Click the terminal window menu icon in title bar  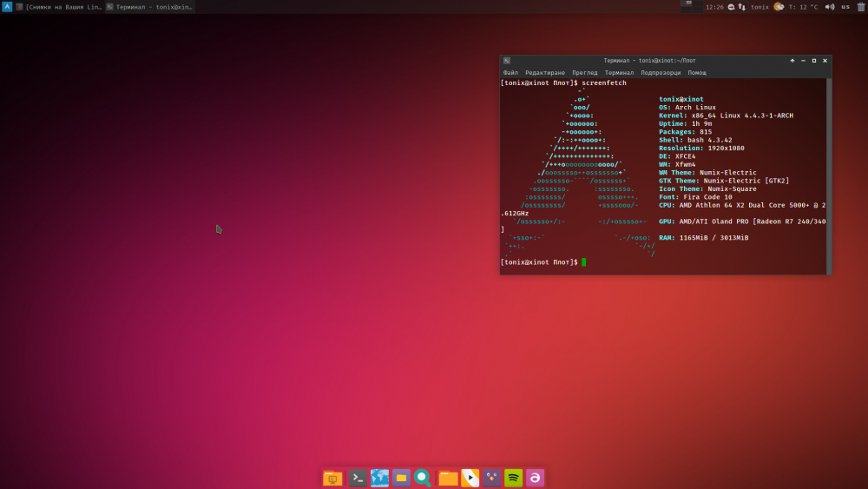pos(507,61)
